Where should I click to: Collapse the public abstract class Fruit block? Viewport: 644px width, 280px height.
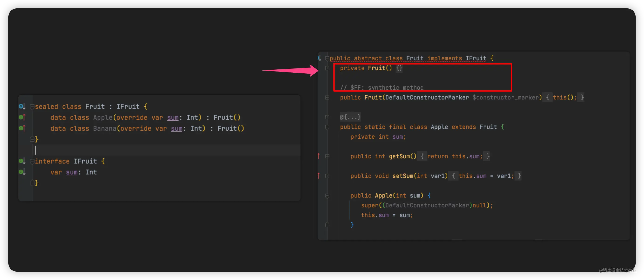327,58
